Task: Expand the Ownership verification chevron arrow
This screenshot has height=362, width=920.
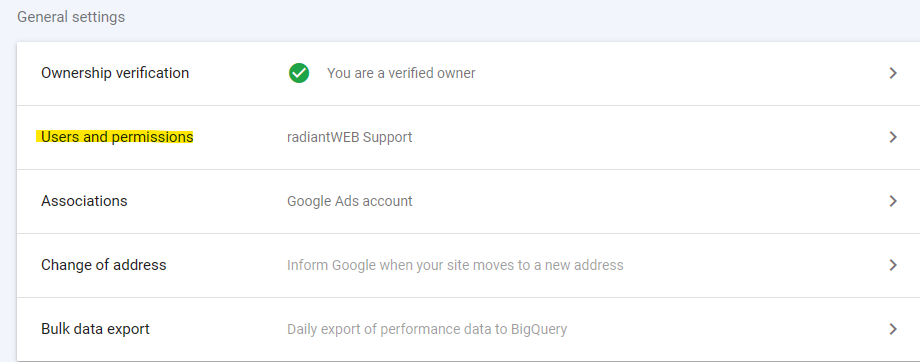Action: point(893,73)
